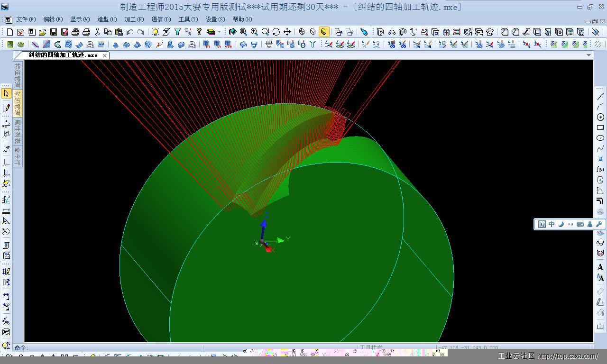
Task: Open 设置 menu
Action: click(x=215, y=19)
